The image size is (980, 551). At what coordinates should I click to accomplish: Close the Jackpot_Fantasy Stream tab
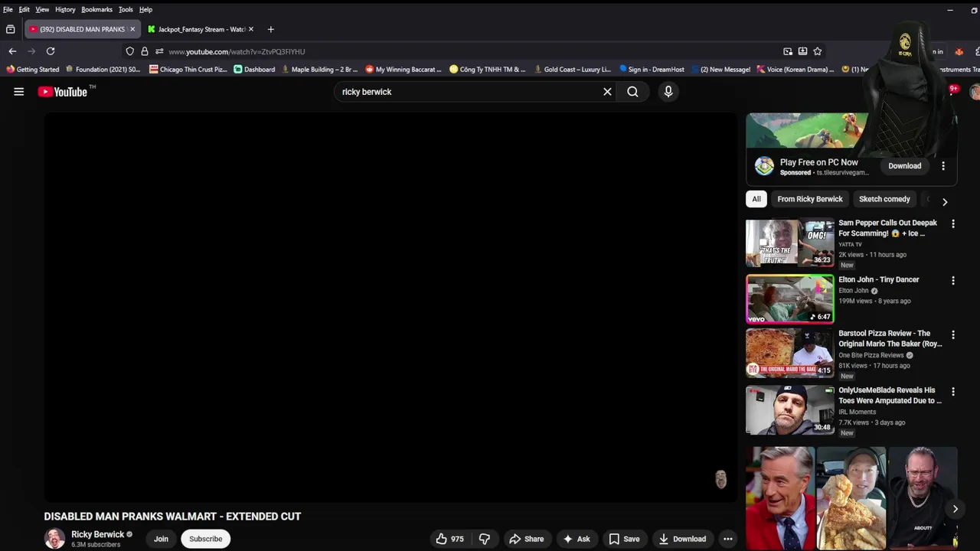(250, 29)
